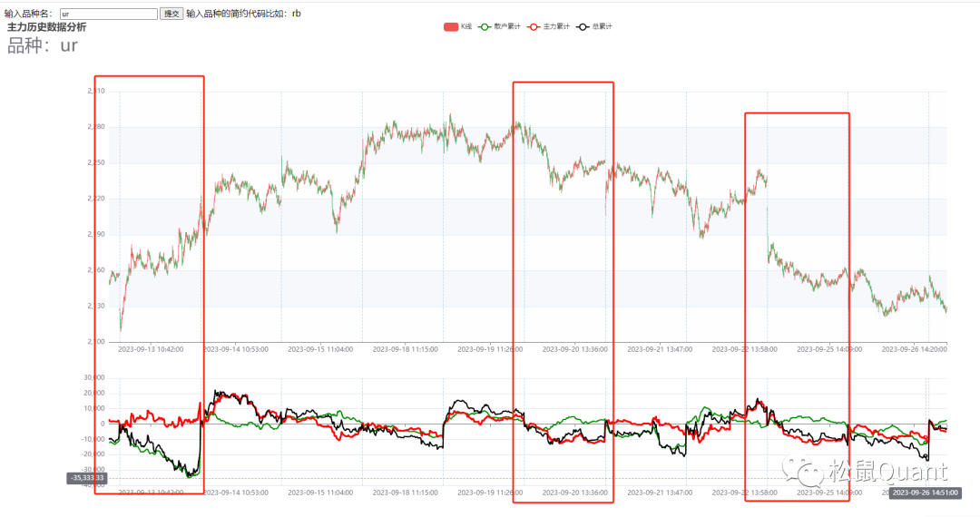Click the 品种：ur heading
This screenshot has height=517, width=980.
[43, 46]
